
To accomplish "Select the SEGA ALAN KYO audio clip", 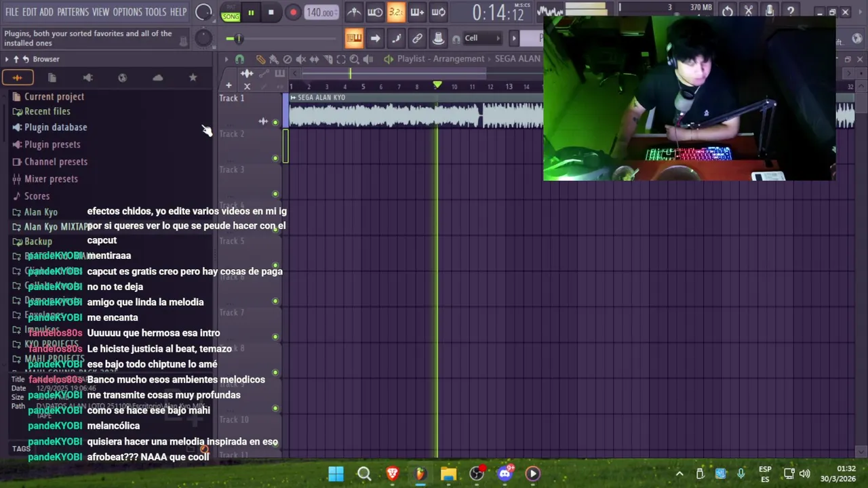I will [415, 112].
